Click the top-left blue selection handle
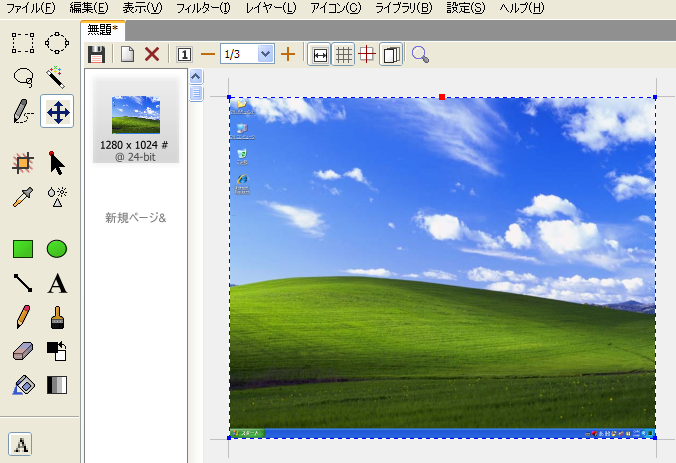This screenshot has height=463, width=676. click(229, 97)
